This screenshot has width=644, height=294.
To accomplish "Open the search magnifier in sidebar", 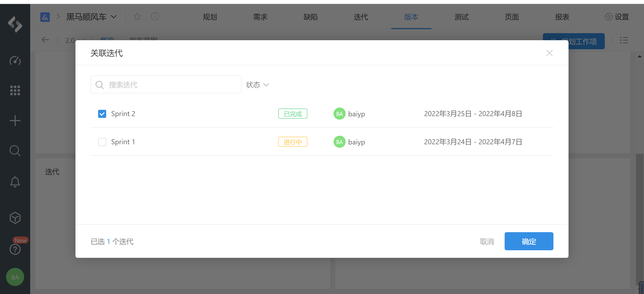I will [x=15, y=151].
